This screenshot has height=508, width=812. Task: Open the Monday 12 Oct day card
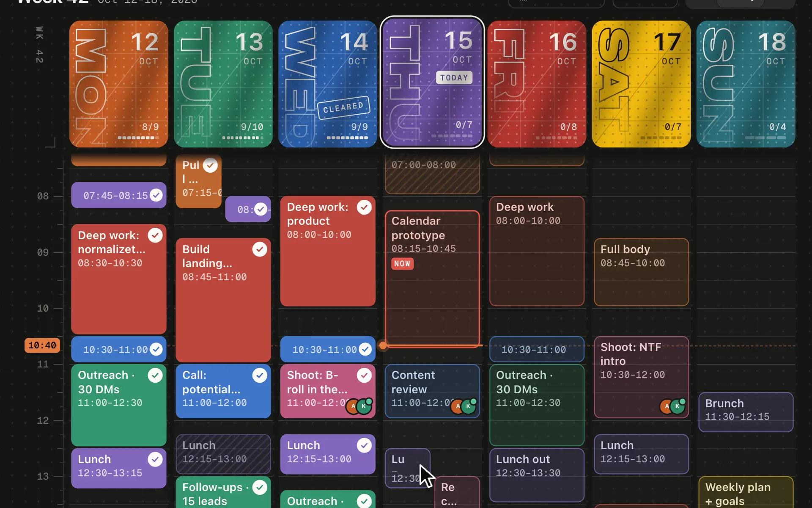[118, 84]
